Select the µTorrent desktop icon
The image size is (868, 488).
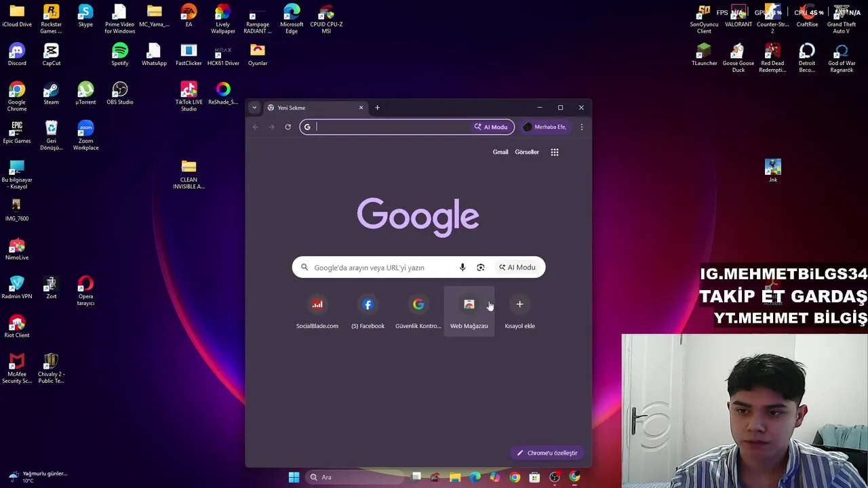[x=85, y=94]
